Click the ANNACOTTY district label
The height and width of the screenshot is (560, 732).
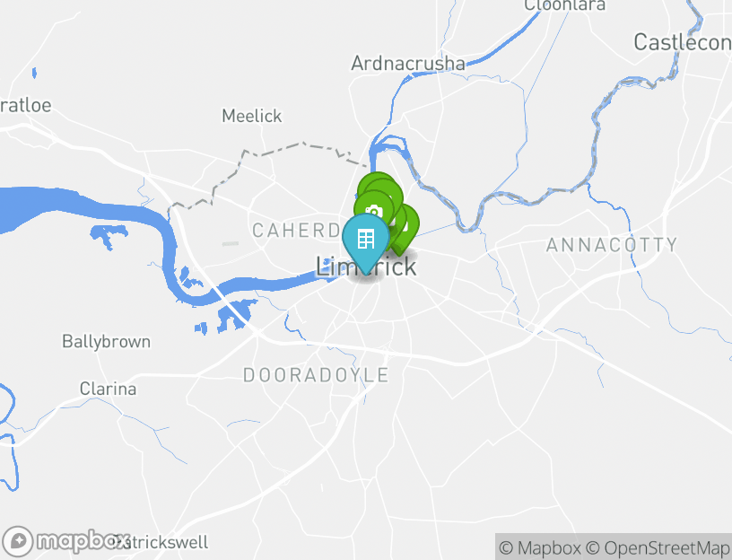(x=612, y=245)
